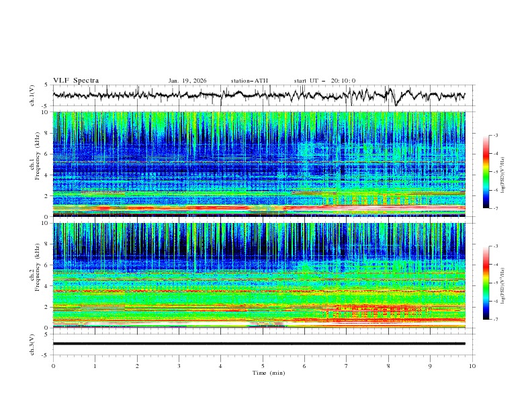
Task: Click the "ch.3(V)" axis label
Action: 32,345
